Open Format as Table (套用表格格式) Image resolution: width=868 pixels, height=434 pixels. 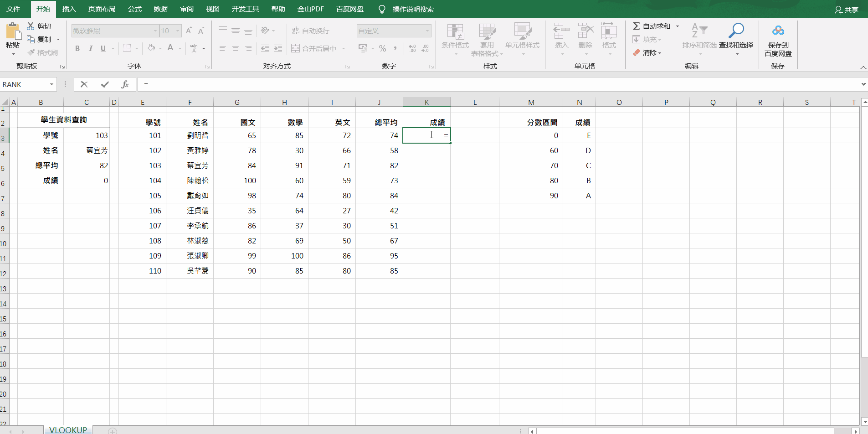coord(487,39)
